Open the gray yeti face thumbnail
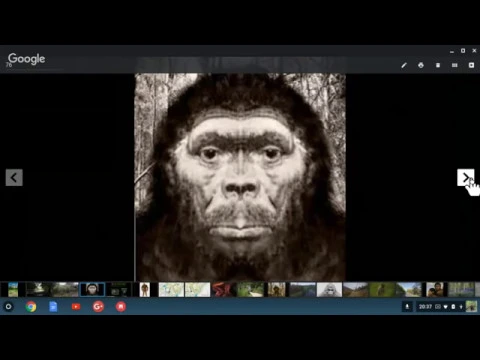 (x=329, y=289)
